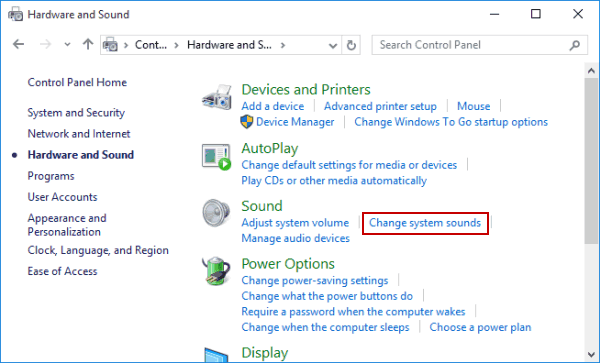Open Control Panel Home
Image resolution: width=600 pixels, height=363 pixels.
(x=77, y=82)
